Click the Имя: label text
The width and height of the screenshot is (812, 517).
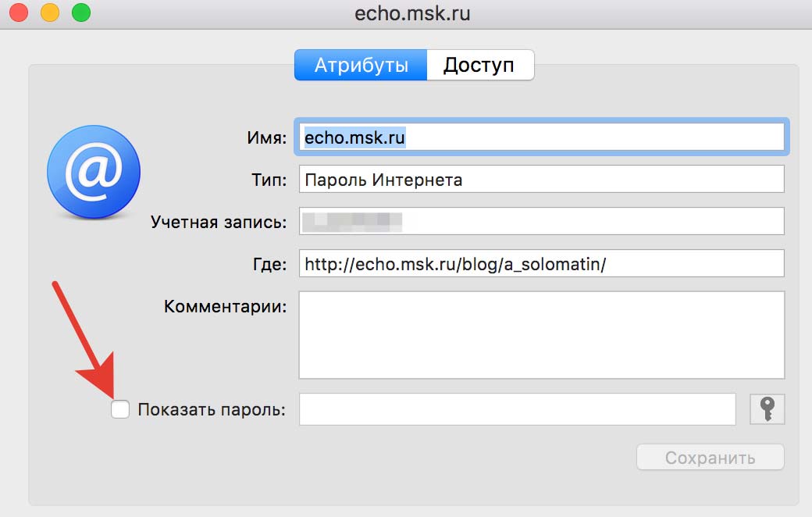(x=267, y=138)
